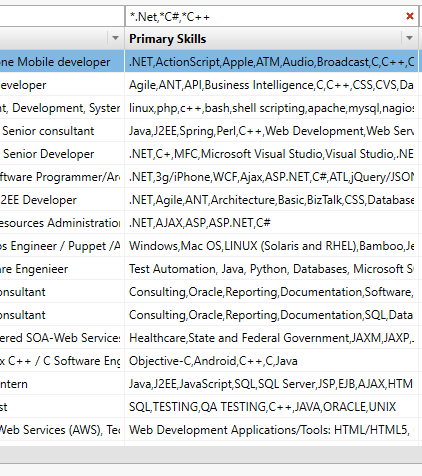Select the Agile,ANT,API,Business Intelligence cell
This screenshot has width=422, height=476.
click(271, 85)
